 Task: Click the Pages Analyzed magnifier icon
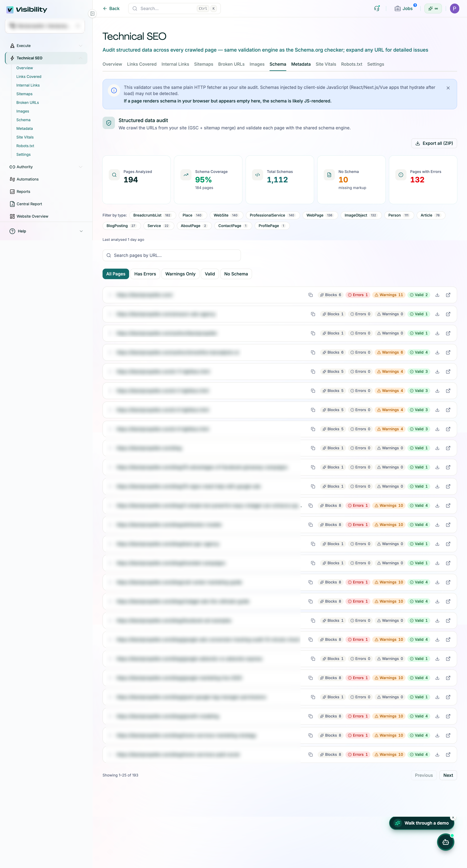(114, 175)
